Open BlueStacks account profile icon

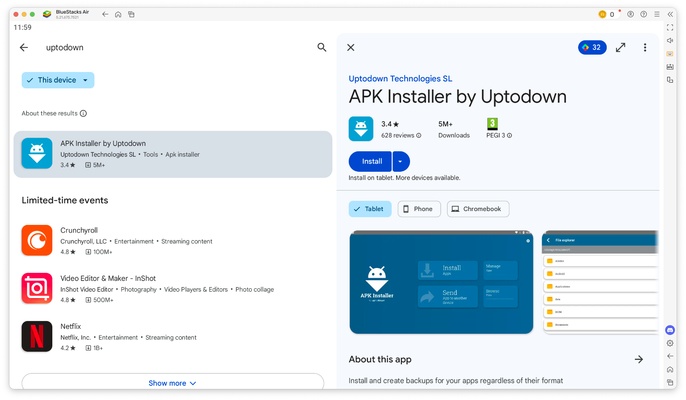[630, 14]
